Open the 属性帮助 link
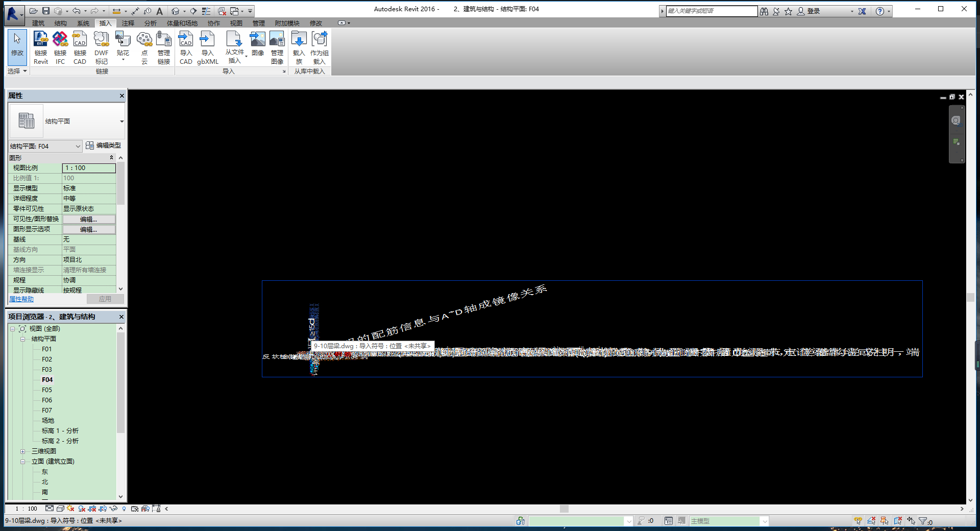 click(x=21, y=299)
